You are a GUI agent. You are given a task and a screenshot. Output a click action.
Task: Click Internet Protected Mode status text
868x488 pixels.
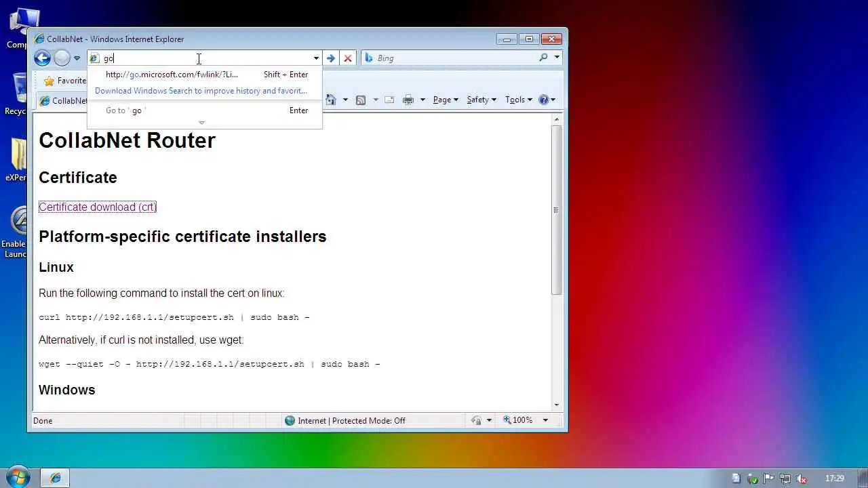click(x=351, y=421)
